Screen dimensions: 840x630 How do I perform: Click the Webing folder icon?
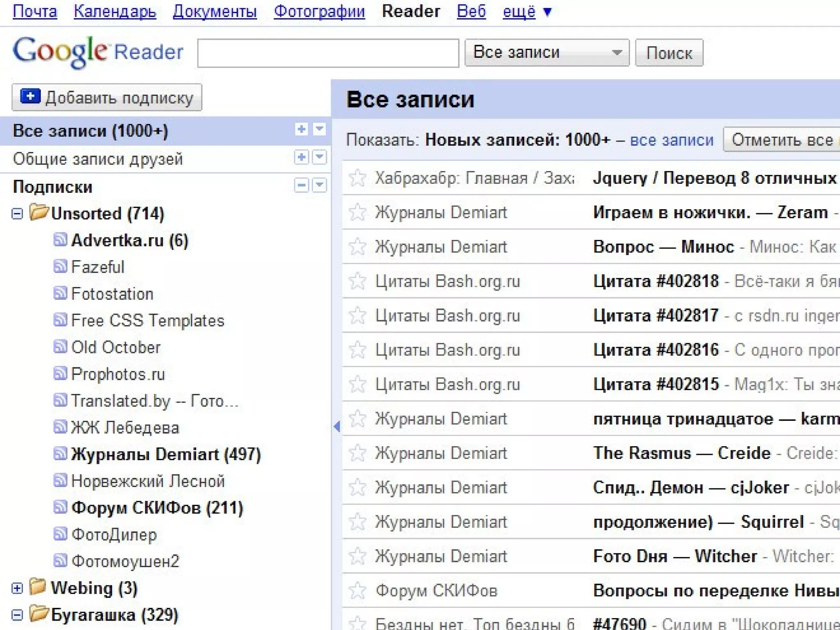coord(38,587)
